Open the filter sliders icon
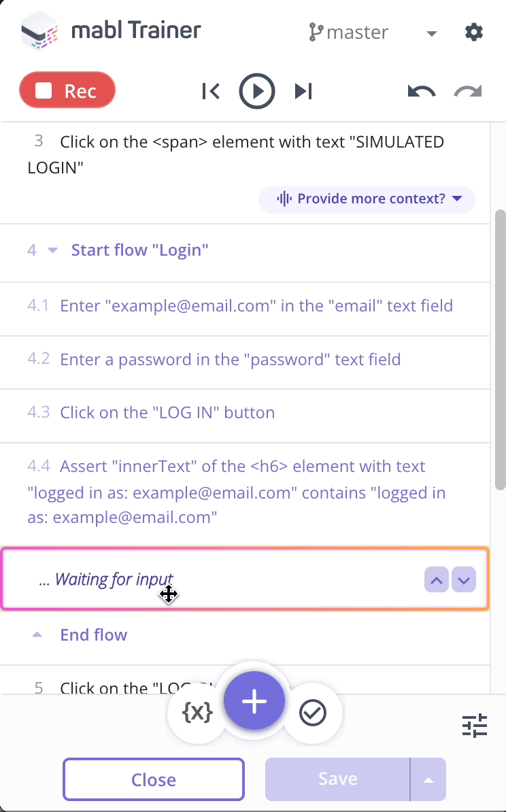The width and height of the screenshot is (506, 812). (x=475, y=725)
